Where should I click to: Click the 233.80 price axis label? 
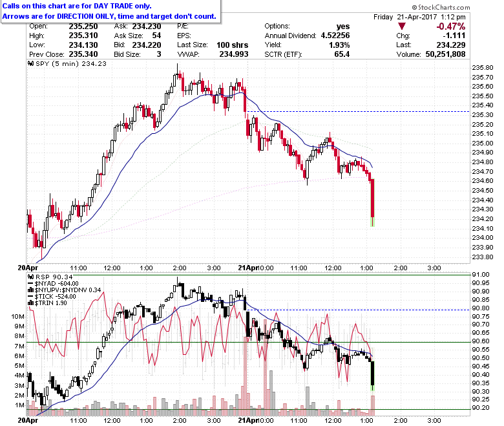(x=483, y=257)
